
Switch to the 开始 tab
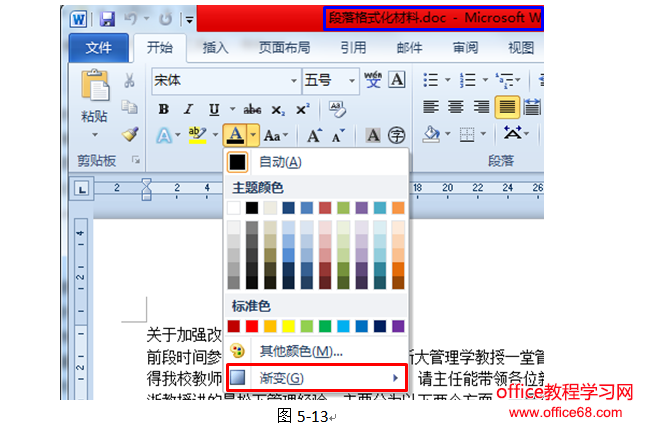pos(160,48)
